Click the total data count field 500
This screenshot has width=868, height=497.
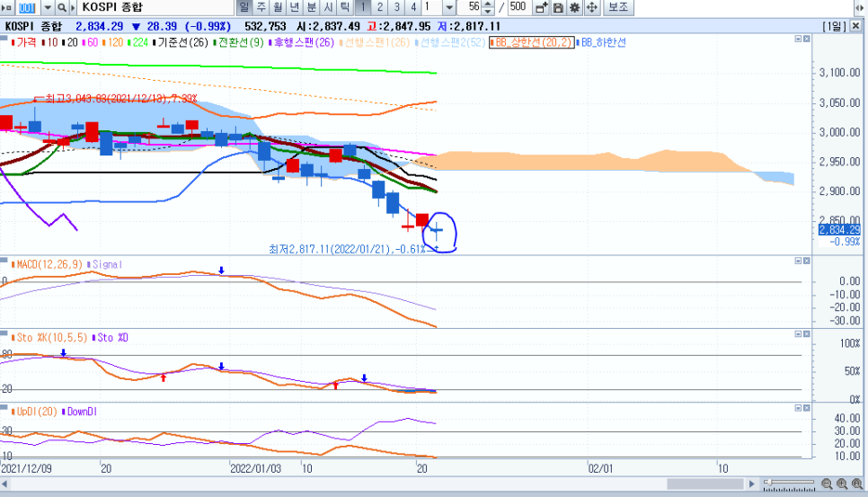click(518, 7)
